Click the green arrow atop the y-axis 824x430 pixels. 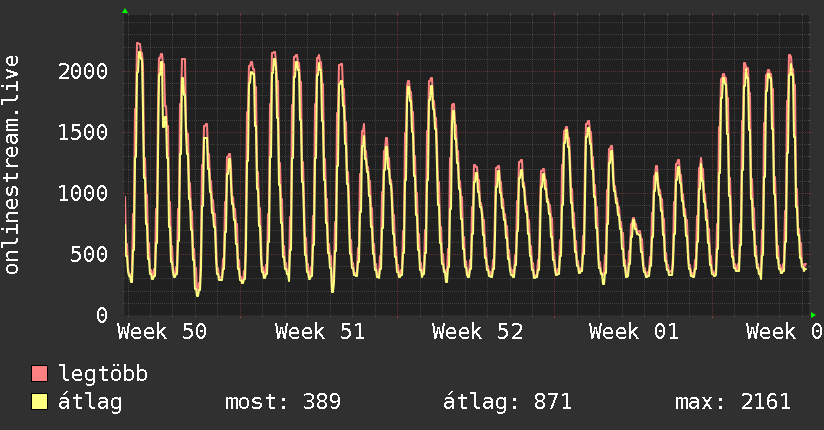pyautogui.click(x=125, y=11)
